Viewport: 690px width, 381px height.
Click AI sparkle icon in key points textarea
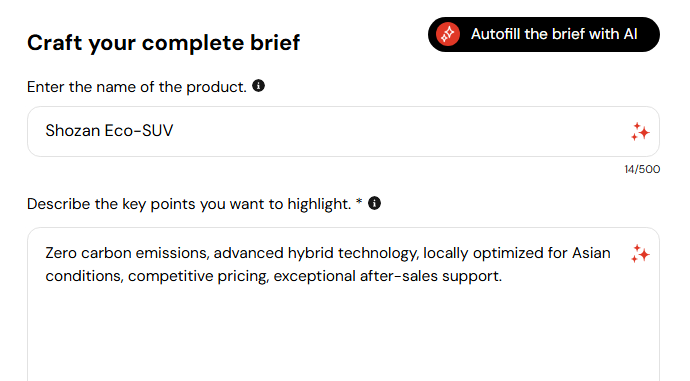tap(640, 254)
